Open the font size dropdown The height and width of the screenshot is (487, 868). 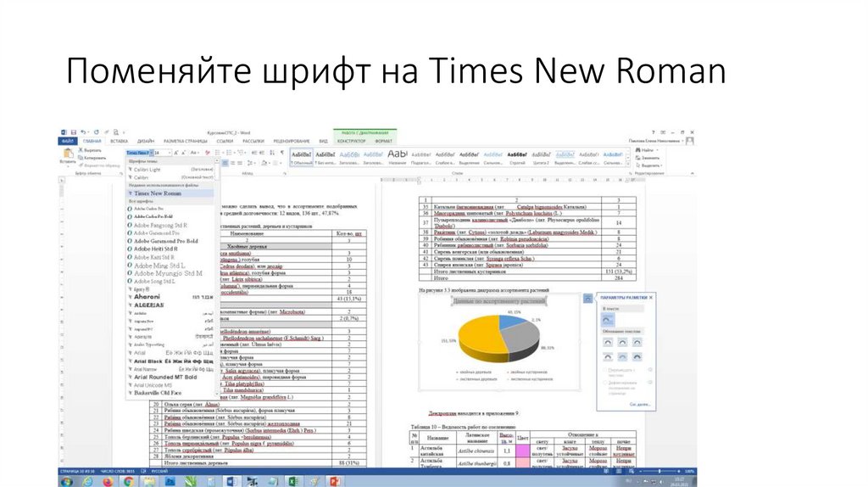(169, 153)
